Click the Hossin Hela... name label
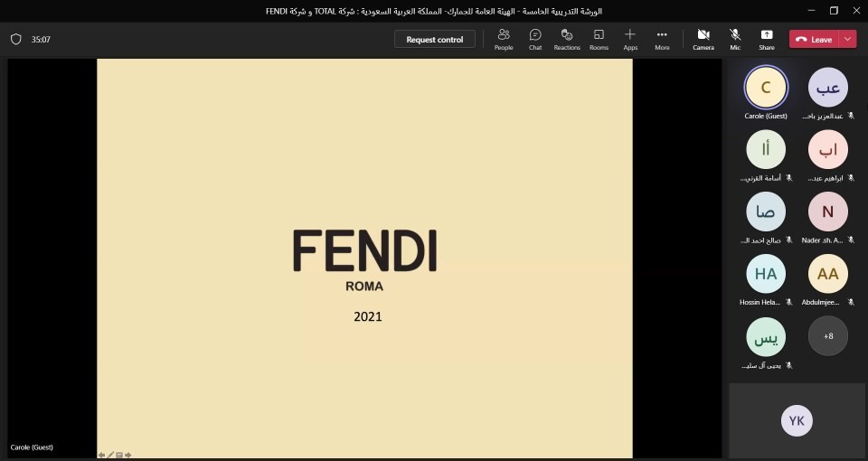This screenshot has width=868, height=461. (759, 302)
